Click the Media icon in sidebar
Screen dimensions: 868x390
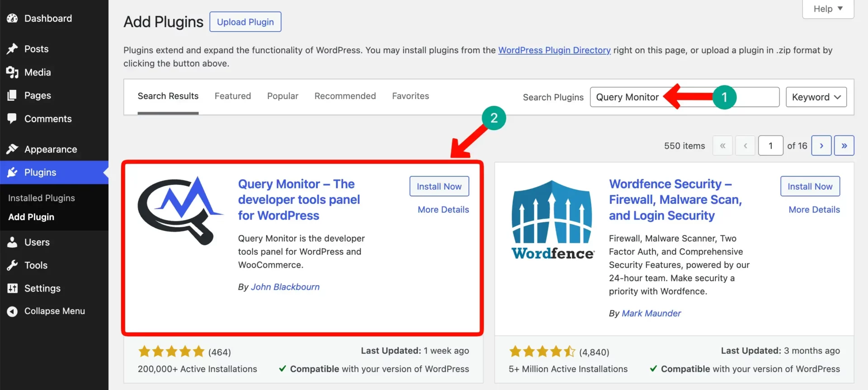12,72
